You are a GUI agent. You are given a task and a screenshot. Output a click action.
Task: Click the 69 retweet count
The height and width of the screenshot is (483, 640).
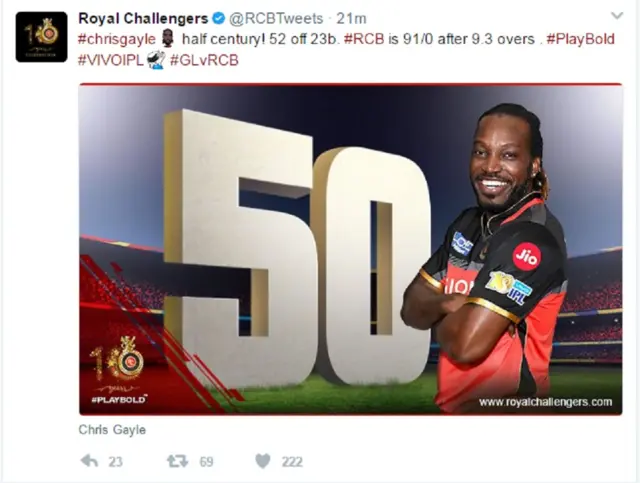tap(207, 462)
